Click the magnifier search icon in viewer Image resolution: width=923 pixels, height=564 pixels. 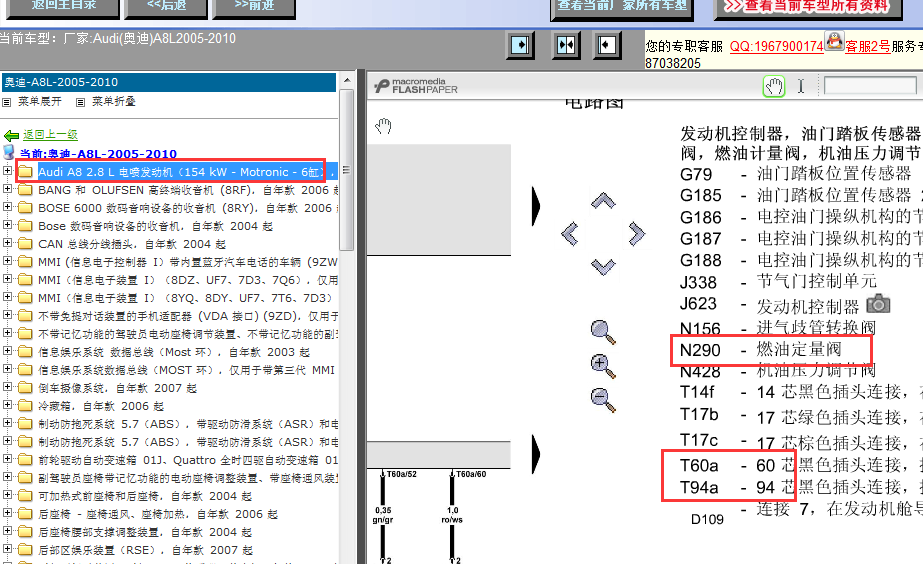pyautogui.click(x=603, y=332)
